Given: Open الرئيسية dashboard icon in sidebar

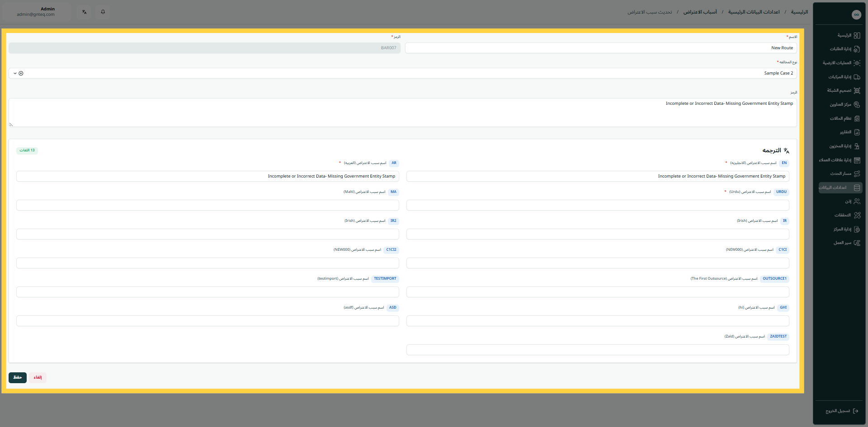Looking at the screenshot, I should click(857, 35).
